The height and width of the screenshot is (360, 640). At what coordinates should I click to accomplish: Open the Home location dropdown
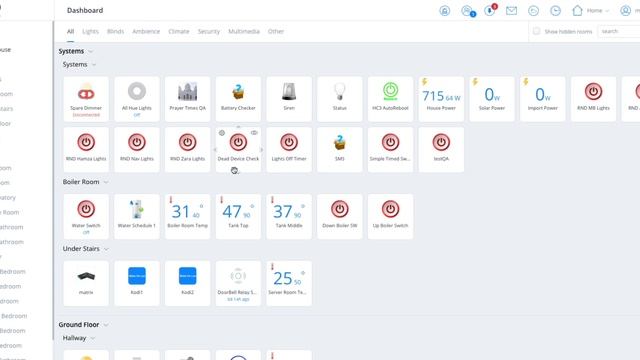click(x=590, y=11)
